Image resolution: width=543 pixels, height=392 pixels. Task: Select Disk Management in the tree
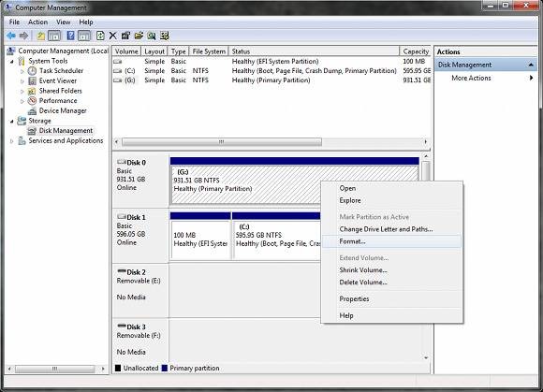[66, 131]
